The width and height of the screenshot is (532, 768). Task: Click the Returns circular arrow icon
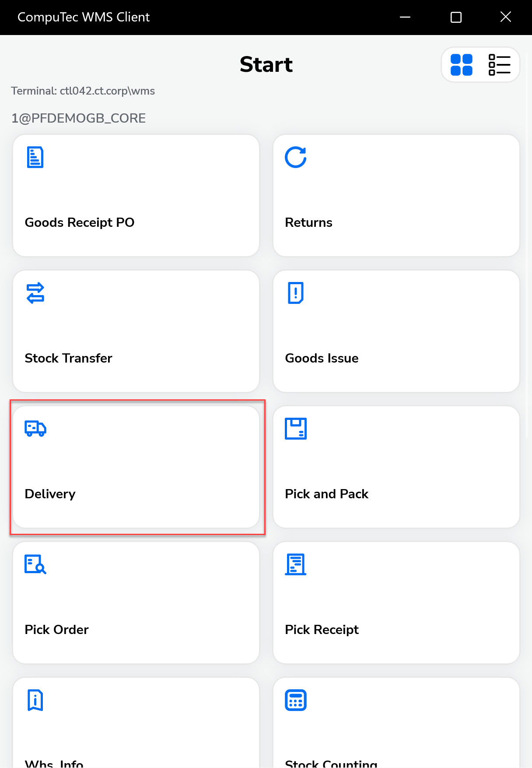coord(296,157)
